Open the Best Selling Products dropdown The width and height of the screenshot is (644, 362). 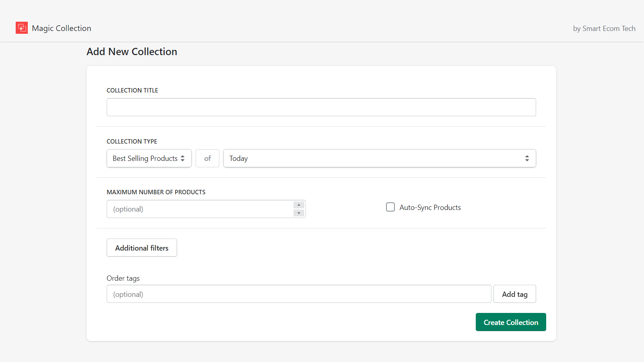click(x=145, y=158)
